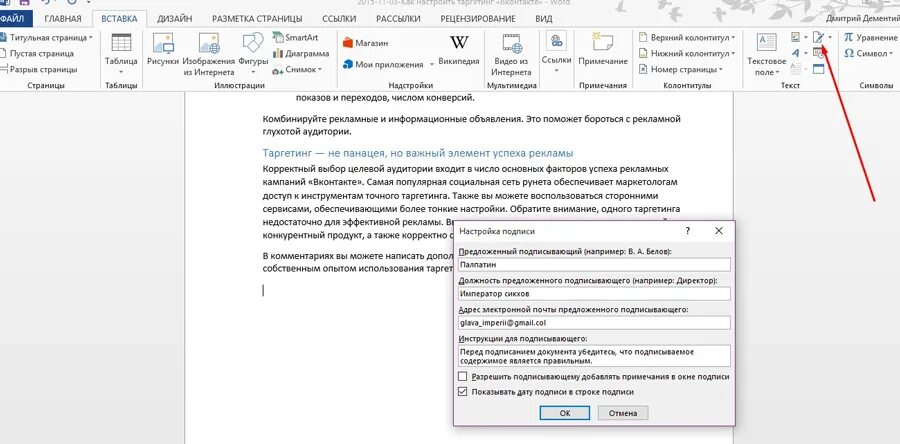The image size is (900, 444).
Task: Switch to the РАССЫЛКИ tab
Action: point(399,18)
